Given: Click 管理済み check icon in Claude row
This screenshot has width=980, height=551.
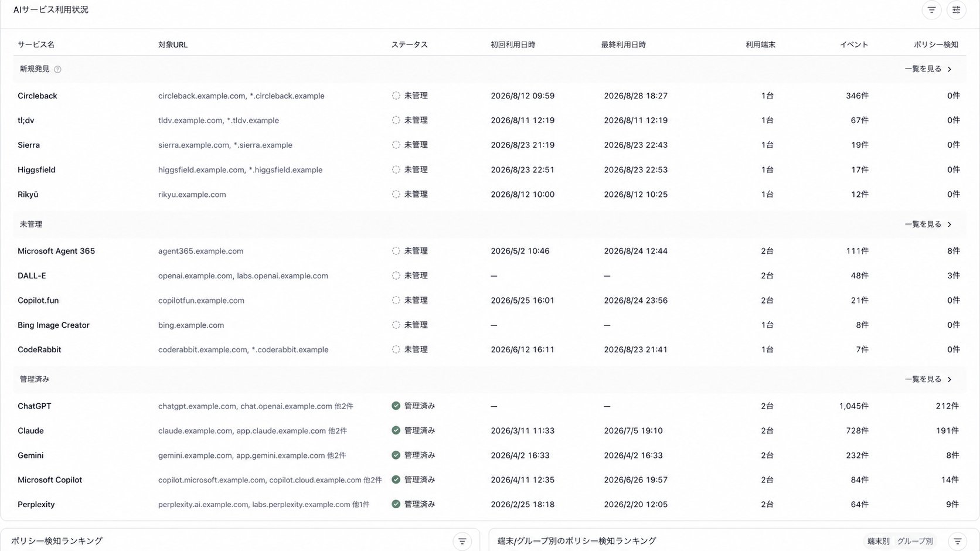Looking at the screenshot, I should [396, 430].
